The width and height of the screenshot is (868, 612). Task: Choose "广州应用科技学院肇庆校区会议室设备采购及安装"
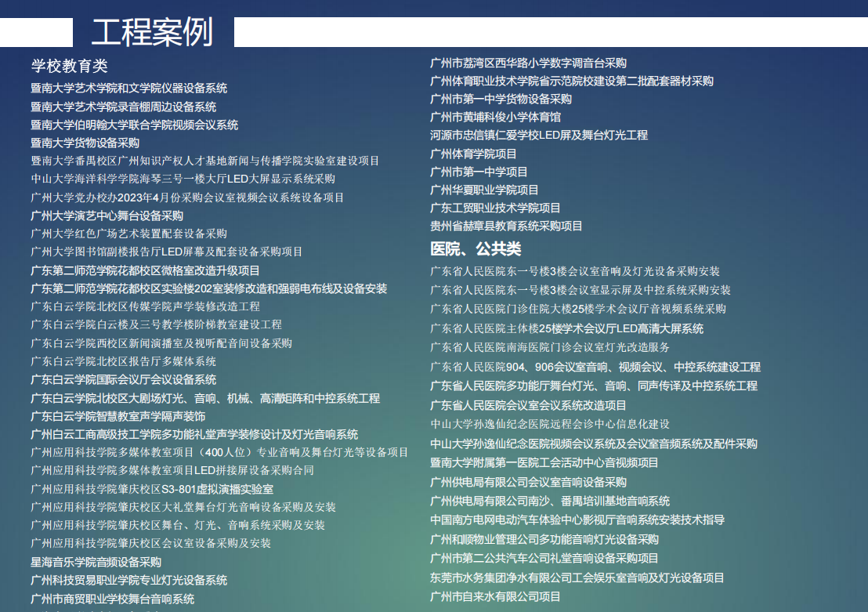pyautogui.click(x=151, y=543)
